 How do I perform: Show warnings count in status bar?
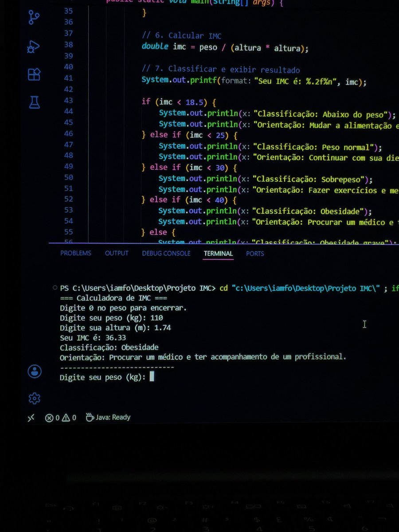click(69, 418)
